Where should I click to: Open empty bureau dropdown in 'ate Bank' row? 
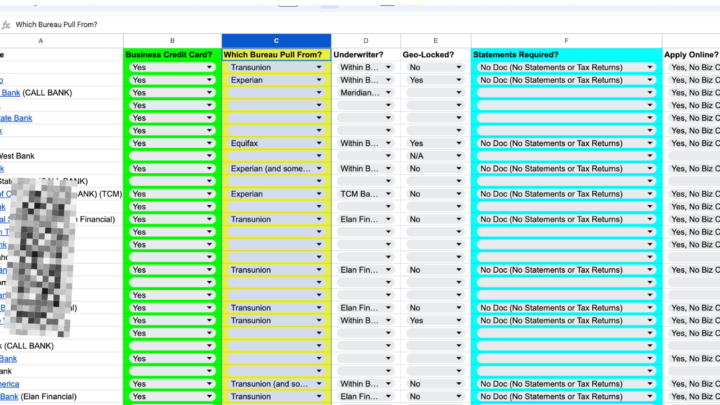(x=276, y=118)
